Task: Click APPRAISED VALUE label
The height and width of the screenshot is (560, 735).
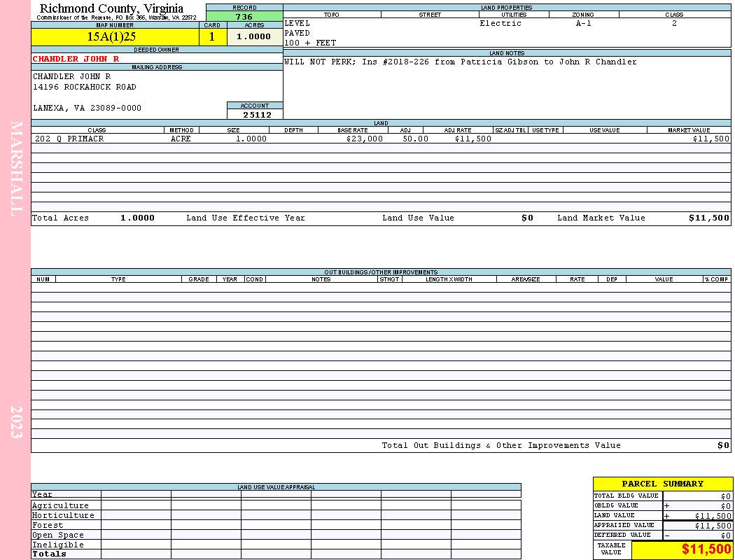Action: [624, 525]
